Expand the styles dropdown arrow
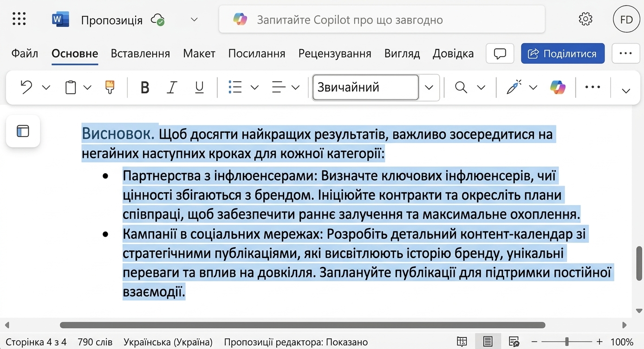This screenshot has height=349, width=644. 429,87
